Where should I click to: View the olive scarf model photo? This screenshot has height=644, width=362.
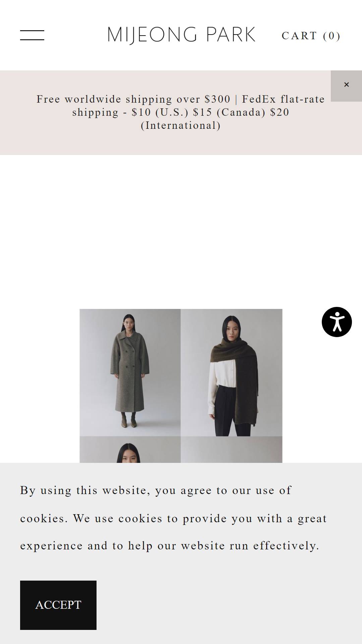(232, 372)
